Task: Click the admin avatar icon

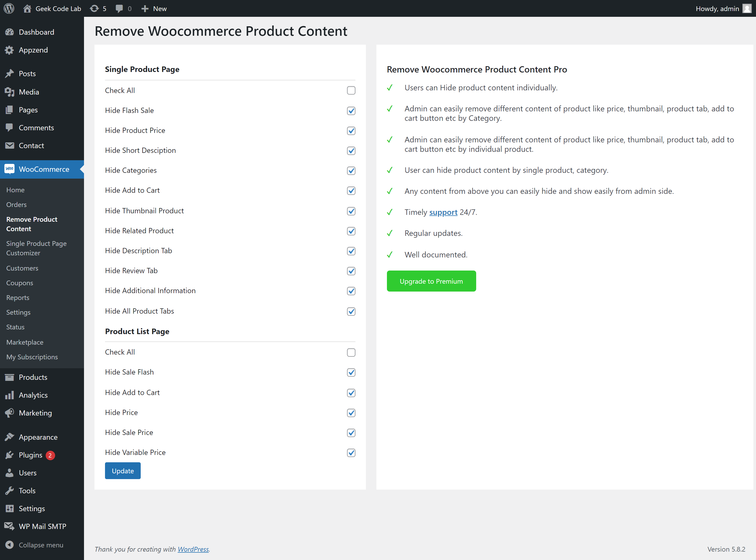Action: tap(747, 8)
